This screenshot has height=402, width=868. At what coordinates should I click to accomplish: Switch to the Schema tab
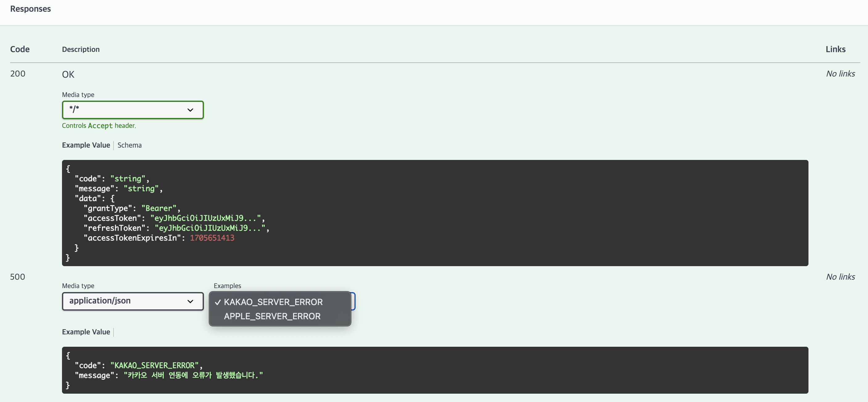[129, 145]
